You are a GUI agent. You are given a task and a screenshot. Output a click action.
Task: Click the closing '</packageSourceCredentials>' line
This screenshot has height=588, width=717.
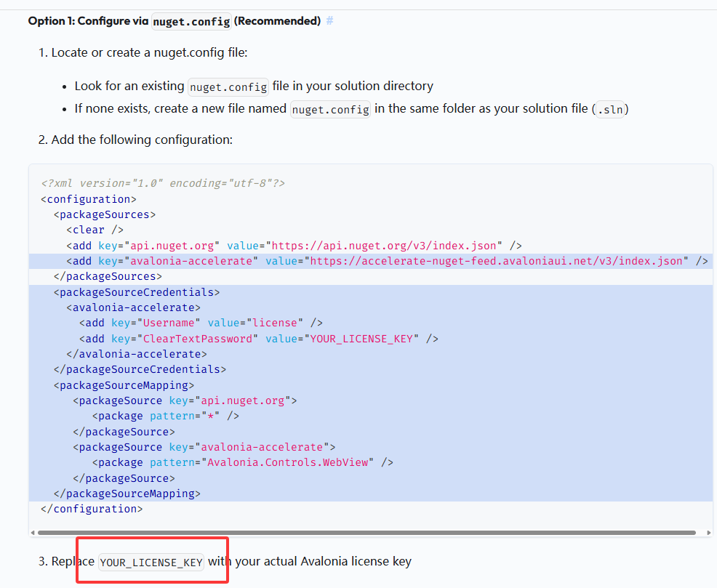(x=140, y=369)
